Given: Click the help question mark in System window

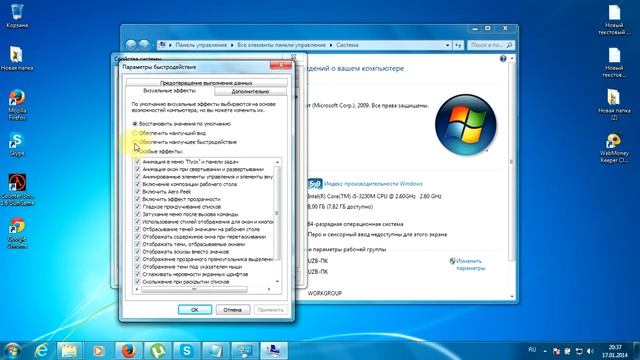Looking at the screenshot, I should point(503,59).
